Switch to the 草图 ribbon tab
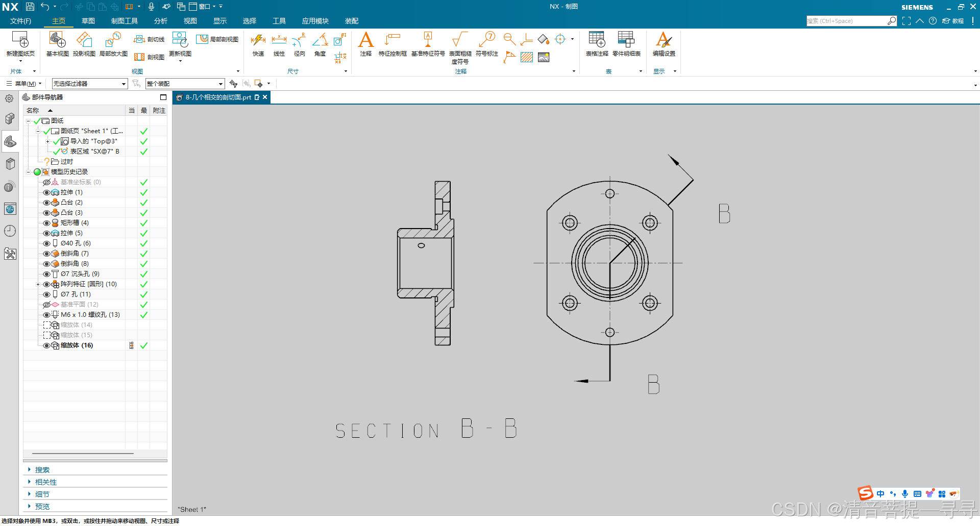This screenshot has height=526, width=980. 88,21
